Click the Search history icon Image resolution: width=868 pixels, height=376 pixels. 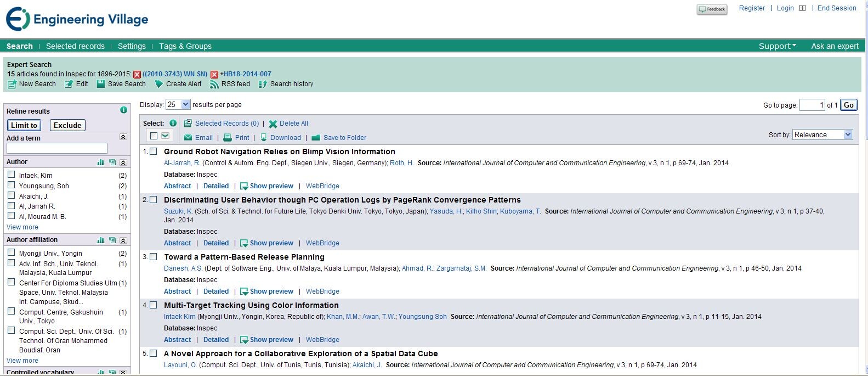(263, 84)
